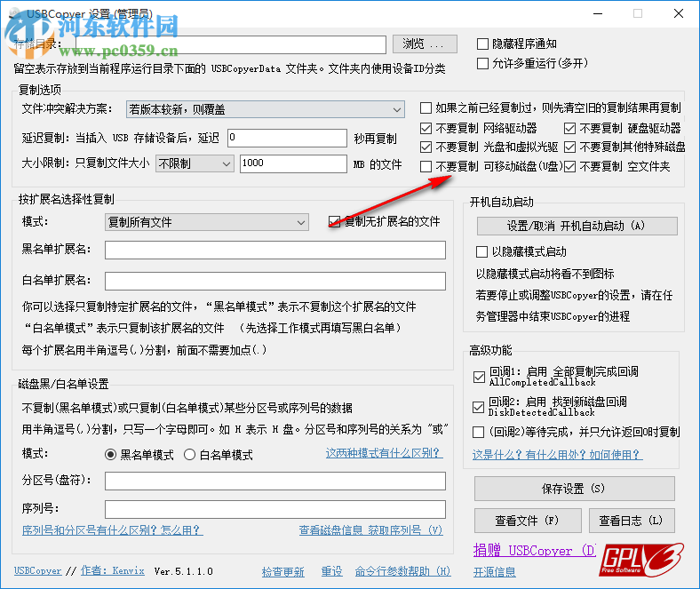The width and height of the screenshot is (700, 589).
Task: Open 开源信息 link
Action: coord(494,572)
